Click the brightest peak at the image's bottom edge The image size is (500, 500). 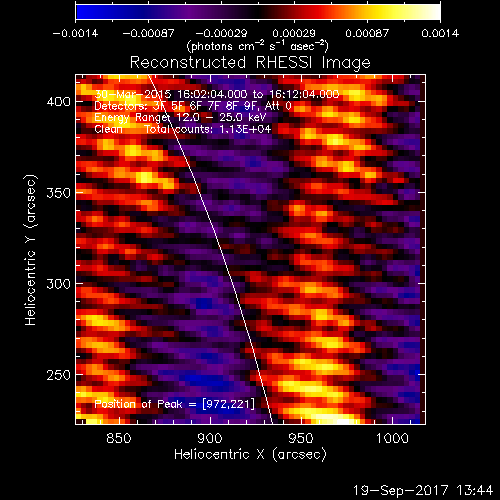pyautogui.click(x=343, y=421)
